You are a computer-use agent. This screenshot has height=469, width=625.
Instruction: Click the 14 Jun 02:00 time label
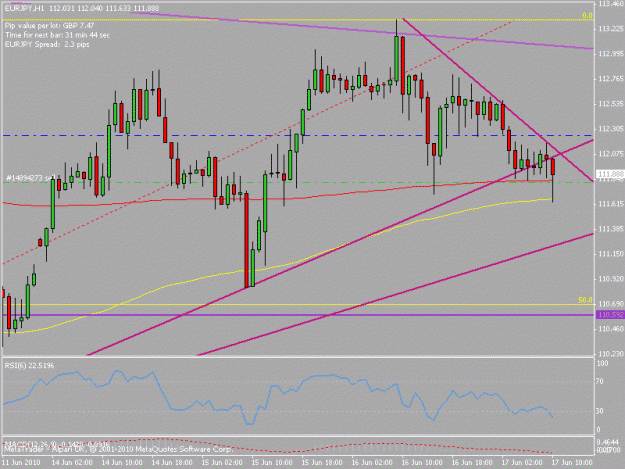click(72, 463)
